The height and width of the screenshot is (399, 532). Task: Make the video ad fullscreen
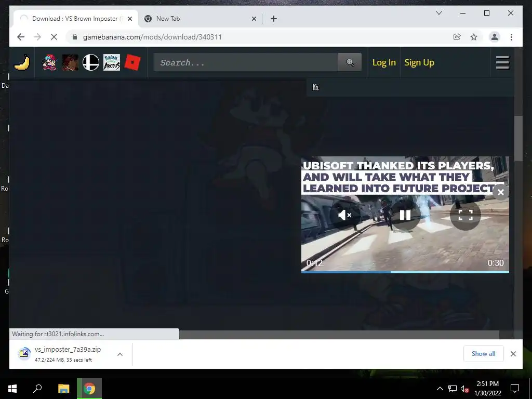tap(465, 215)
